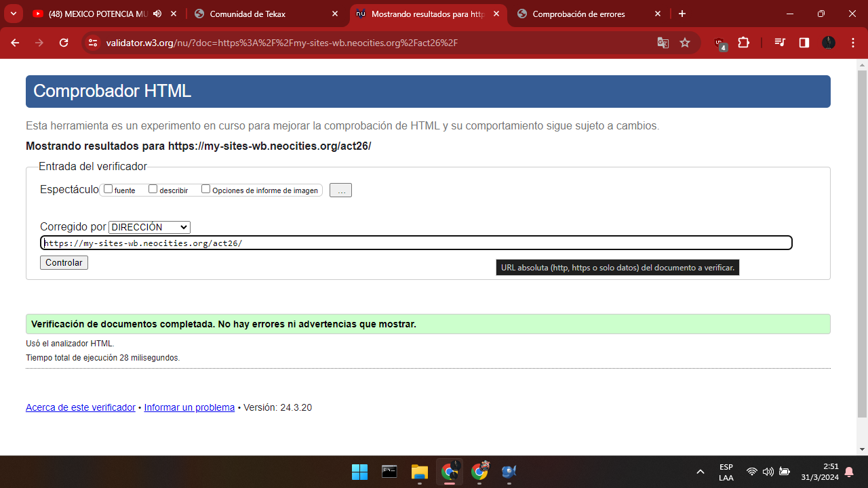Show hidden system tray icons

700,472
